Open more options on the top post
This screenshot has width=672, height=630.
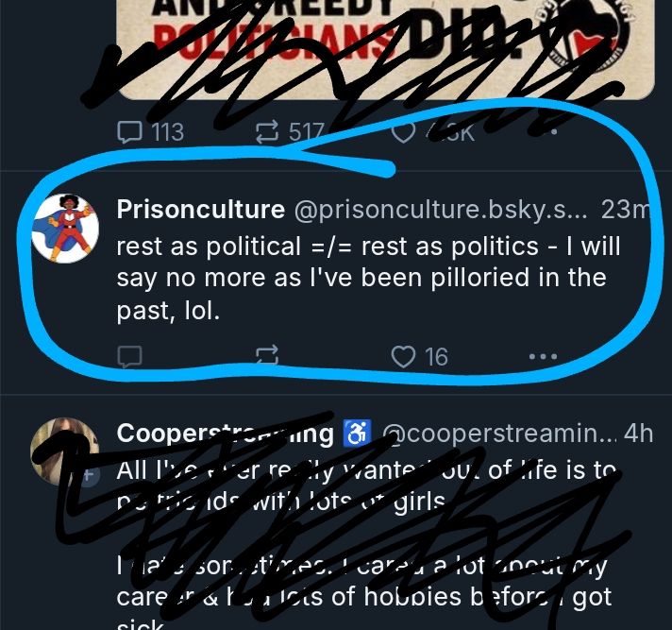click(554, 131)
